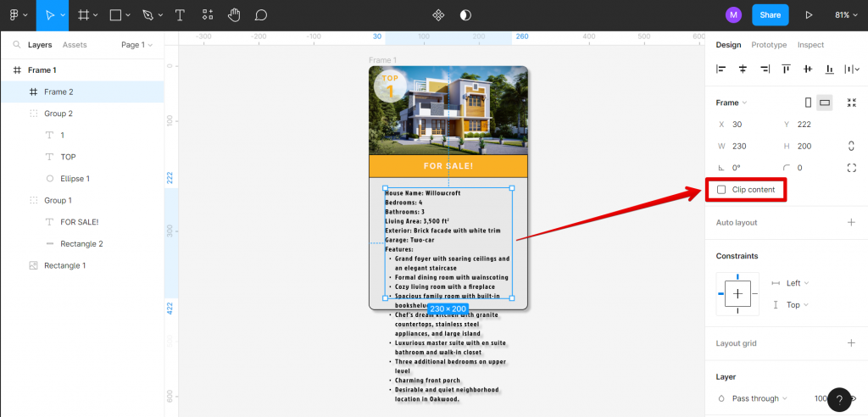Open horizontal constraint Left dropdown

[797, 283]
